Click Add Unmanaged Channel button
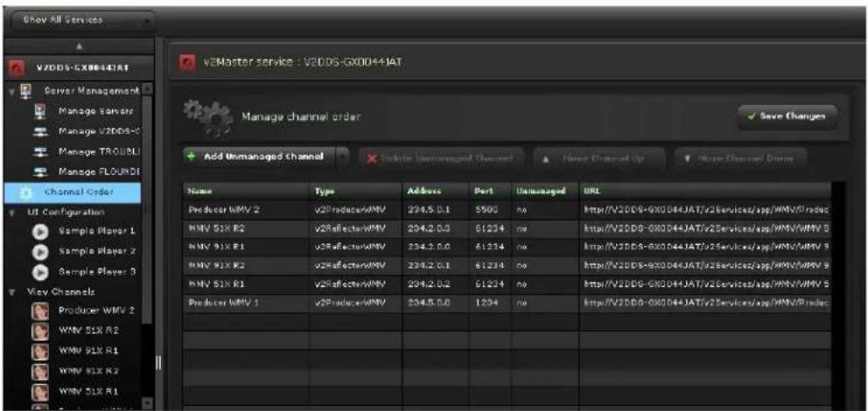The height and width of the screenshot is (411, 868). point(261,157)
